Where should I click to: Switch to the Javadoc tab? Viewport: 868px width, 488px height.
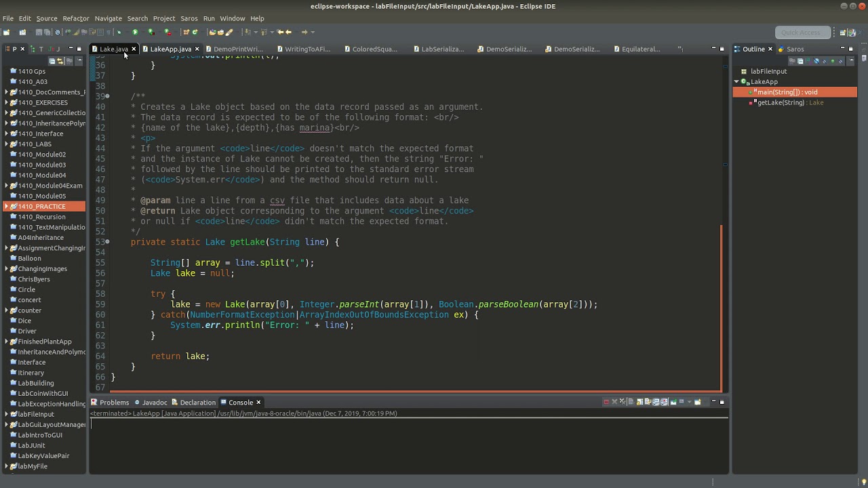coord(155,403)
